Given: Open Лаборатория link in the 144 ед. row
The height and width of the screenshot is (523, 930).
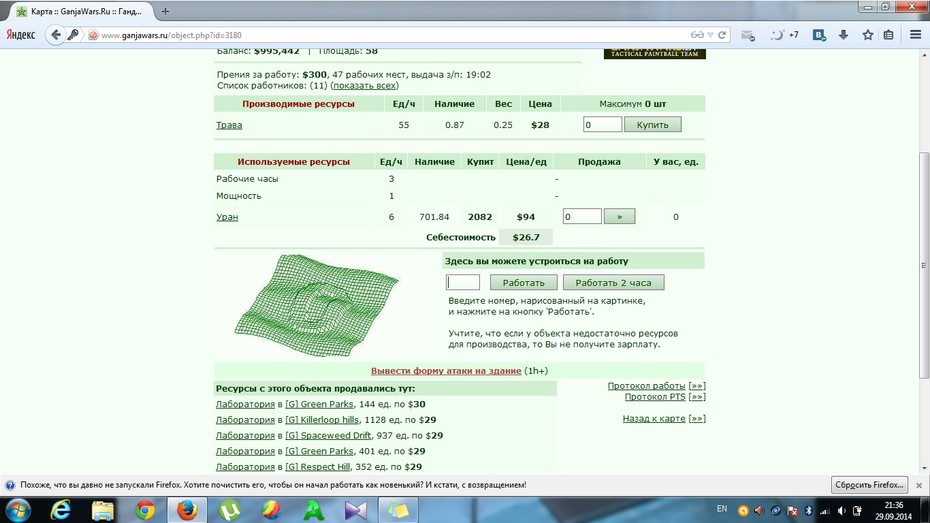Looking at the screenshot, I should [245, 404].
